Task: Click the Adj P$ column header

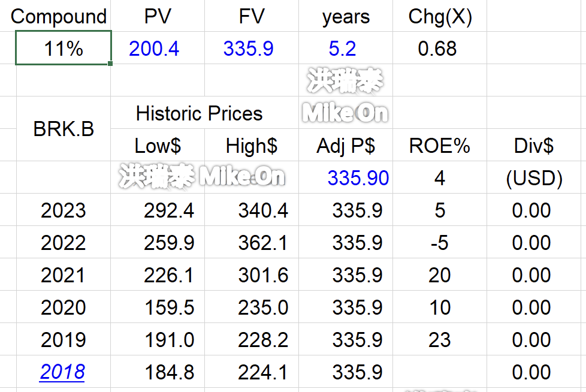Action: (x=346, y=146)
